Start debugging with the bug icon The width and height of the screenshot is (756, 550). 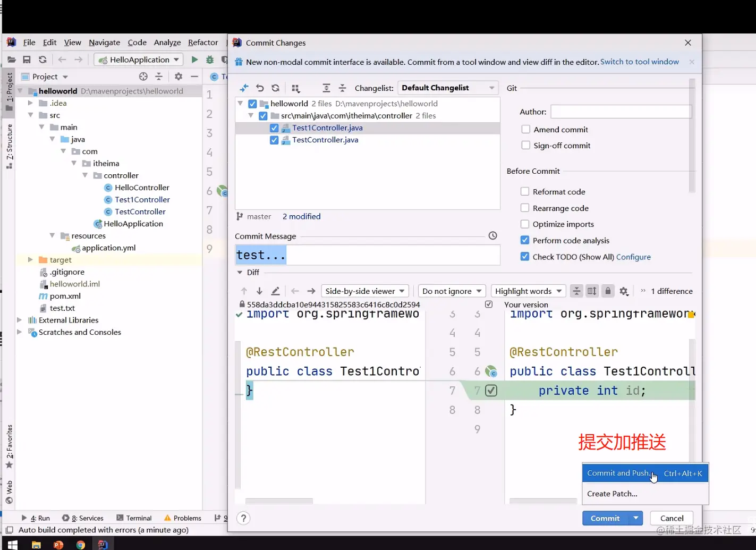point(210,60)
